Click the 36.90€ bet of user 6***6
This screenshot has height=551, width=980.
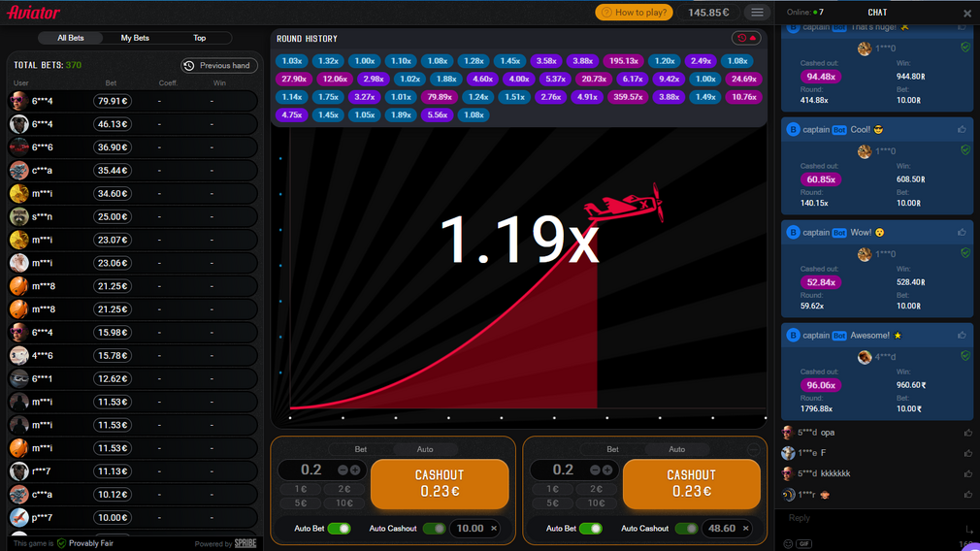[x=113, y=147]
